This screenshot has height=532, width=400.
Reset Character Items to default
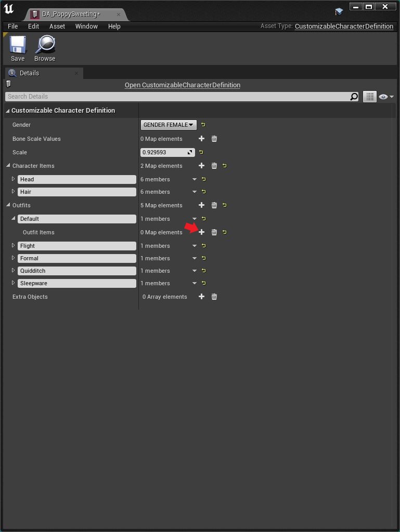[x=225, y=166]
